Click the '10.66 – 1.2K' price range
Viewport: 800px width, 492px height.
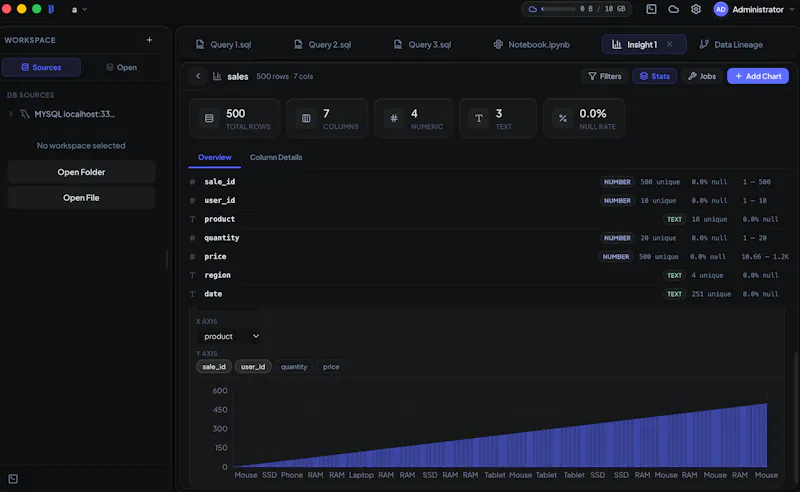(765, 257)
